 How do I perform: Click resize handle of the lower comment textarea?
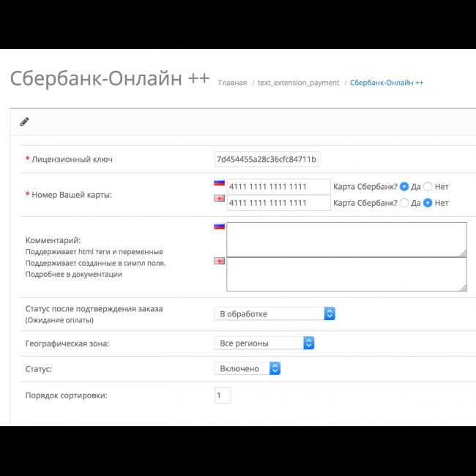(462, 287)
